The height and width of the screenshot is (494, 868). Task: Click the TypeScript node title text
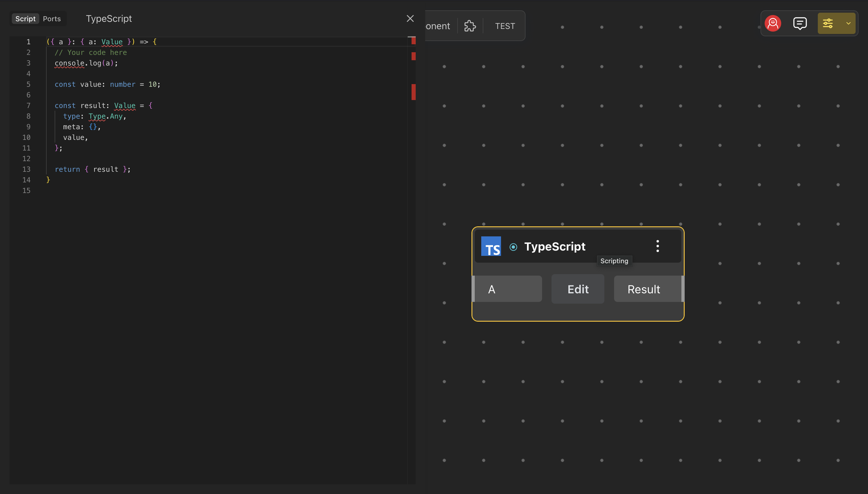(x=554, y=247)
